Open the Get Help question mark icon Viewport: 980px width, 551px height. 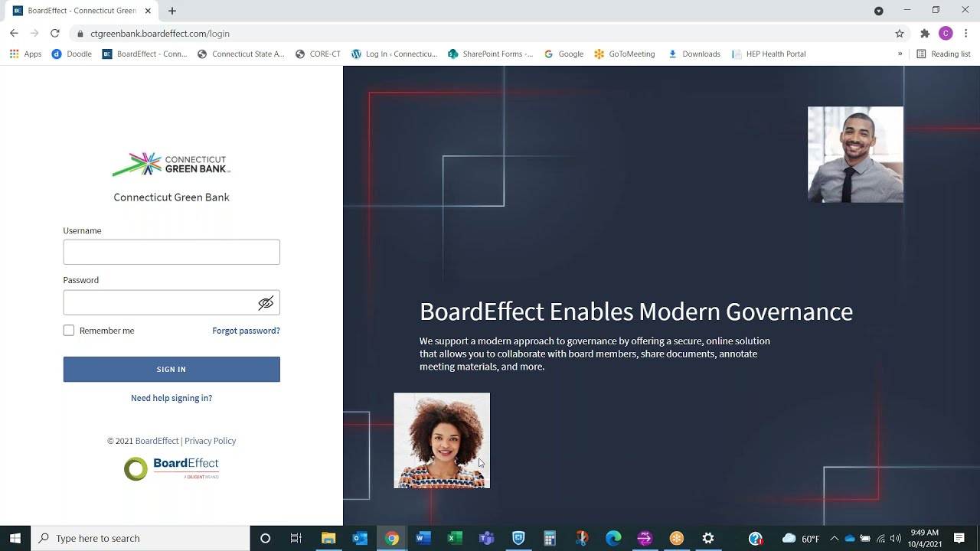(x=756, y=538)
